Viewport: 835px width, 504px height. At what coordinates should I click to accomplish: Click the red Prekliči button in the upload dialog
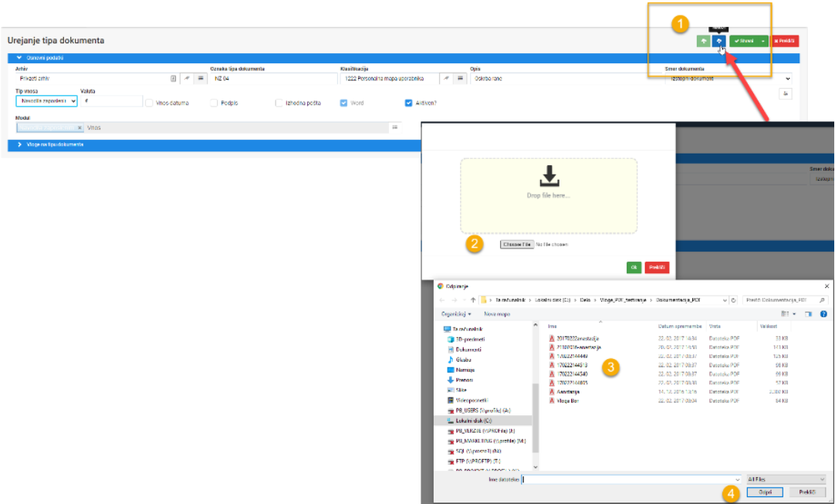(x=658, y=268)
